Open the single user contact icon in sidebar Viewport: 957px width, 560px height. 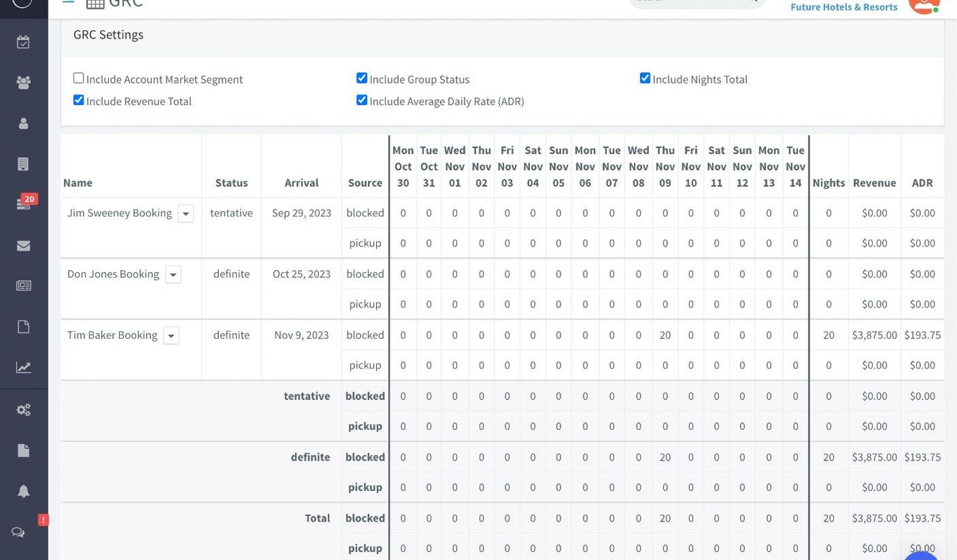coord(23,123)
